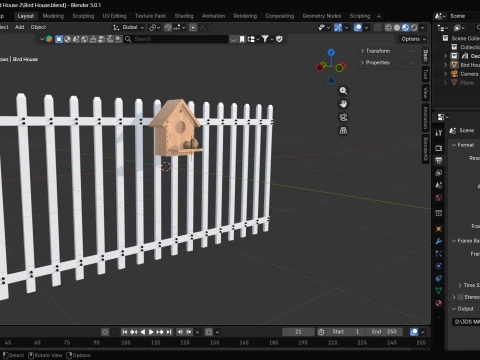Open the Object Data green triangle tab
The height and width of the screenshot is (360, 480).
point(439,290)
